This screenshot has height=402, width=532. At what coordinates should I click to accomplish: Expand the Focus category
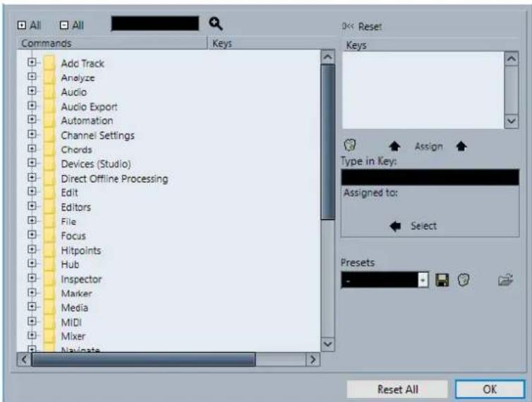point(32,235)
